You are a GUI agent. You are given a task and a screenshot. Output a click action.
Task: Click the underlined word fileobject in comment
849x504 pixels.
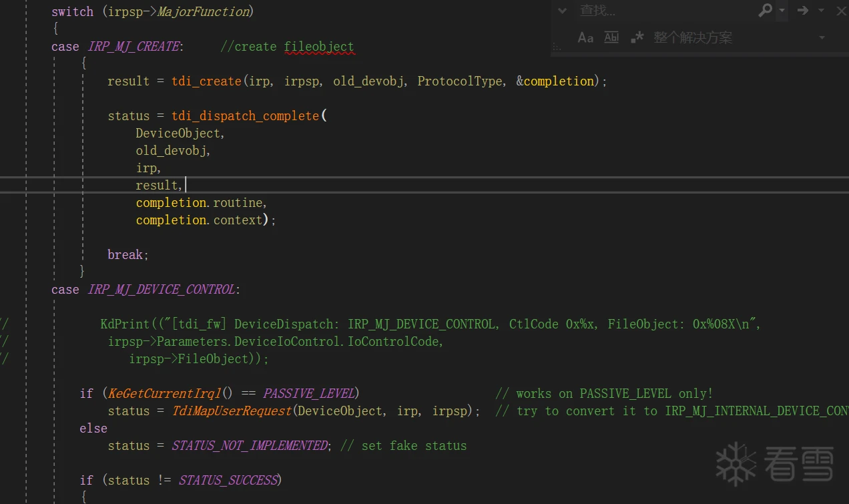[x=318, y=47]
